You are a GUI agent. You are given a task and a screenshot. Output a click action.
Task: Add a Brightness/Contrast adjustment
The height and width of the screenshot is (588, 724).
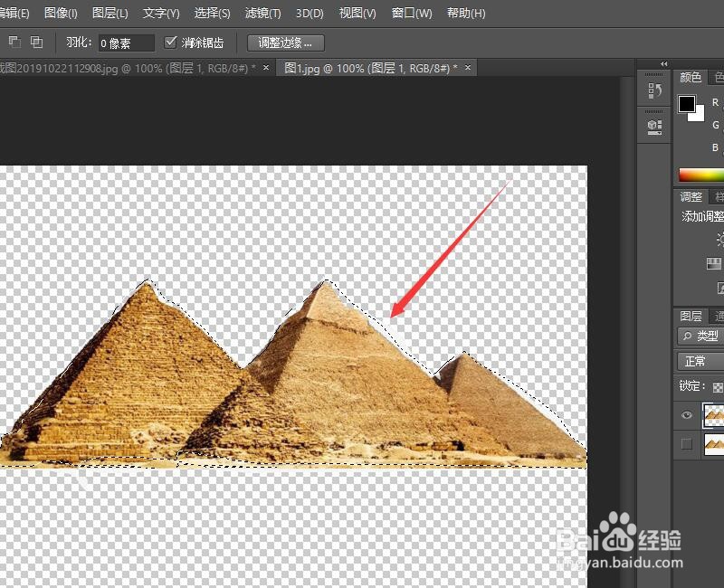coord(720,239)
